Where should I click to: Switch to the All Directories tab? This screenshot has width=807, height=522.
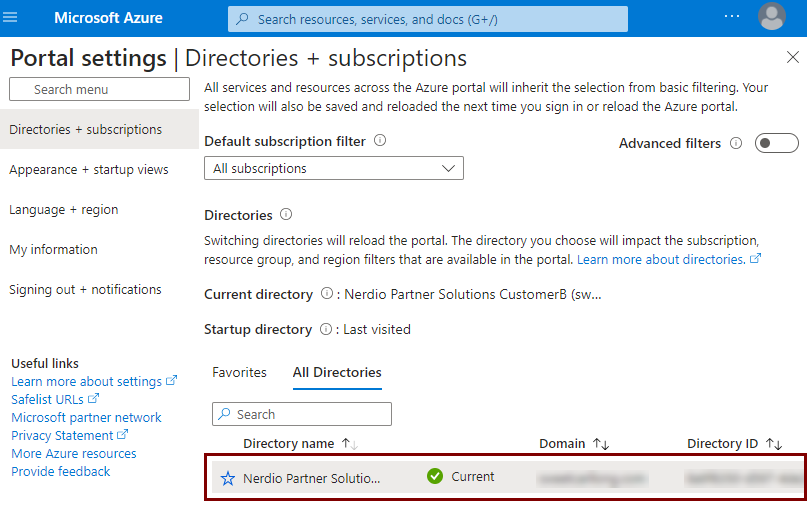[337, 372]
